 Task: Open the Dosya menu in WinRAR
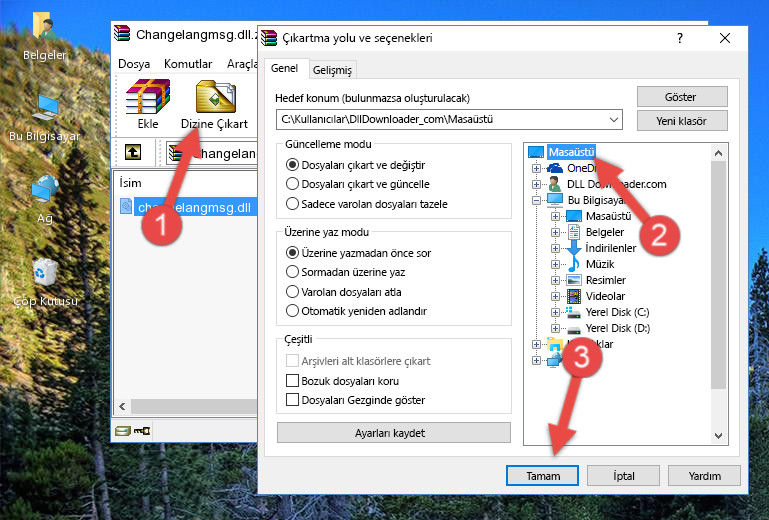[134, 64]
